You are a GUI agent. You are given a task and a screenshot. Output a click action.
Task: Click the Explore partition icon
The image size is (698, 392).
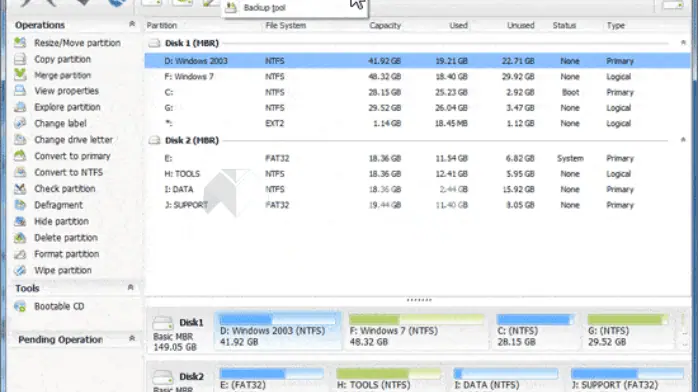(20, 107)
